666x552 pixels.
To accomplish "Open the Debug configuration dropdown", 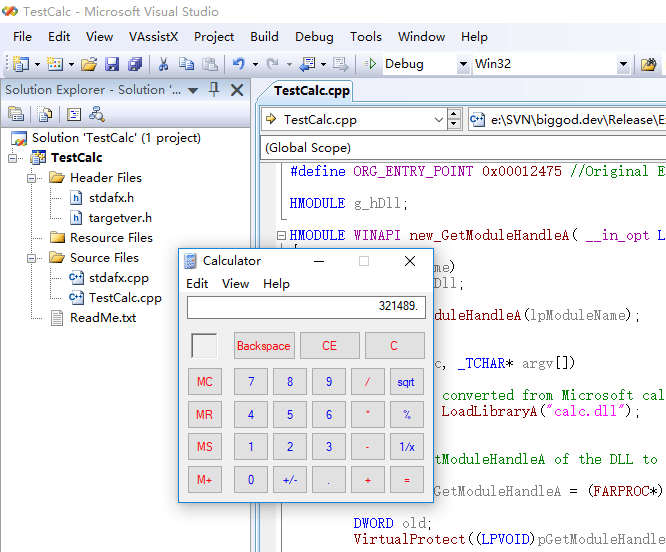I will click(463, 64).
